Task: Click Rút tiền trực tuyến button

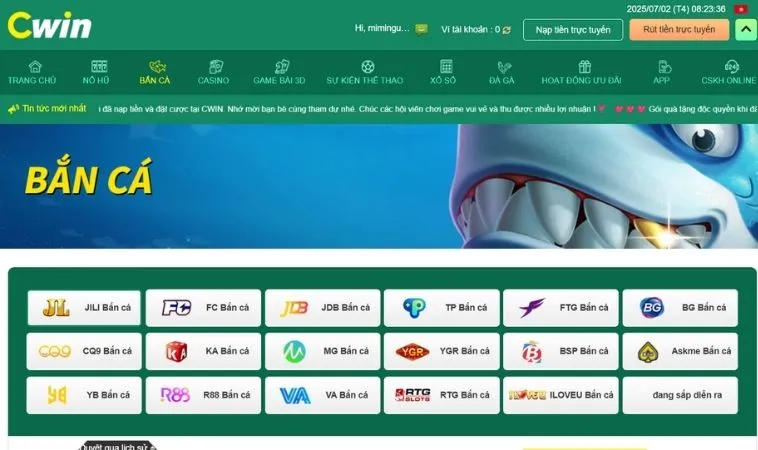Action: [x=679, y=29]
